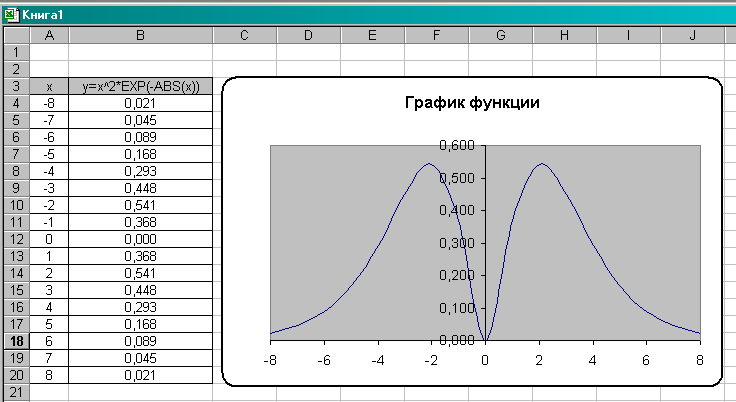The width and height of the screenshot is (736, 402).
Task: Click the chart title График функции
Action: (x=472, y=102)
